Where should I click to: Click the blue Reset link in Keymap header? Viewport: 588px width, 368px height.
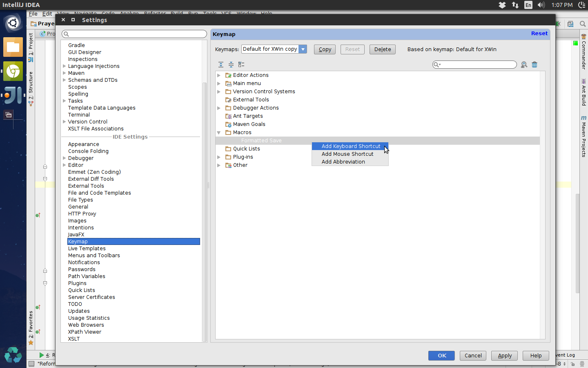coord(539,34)
